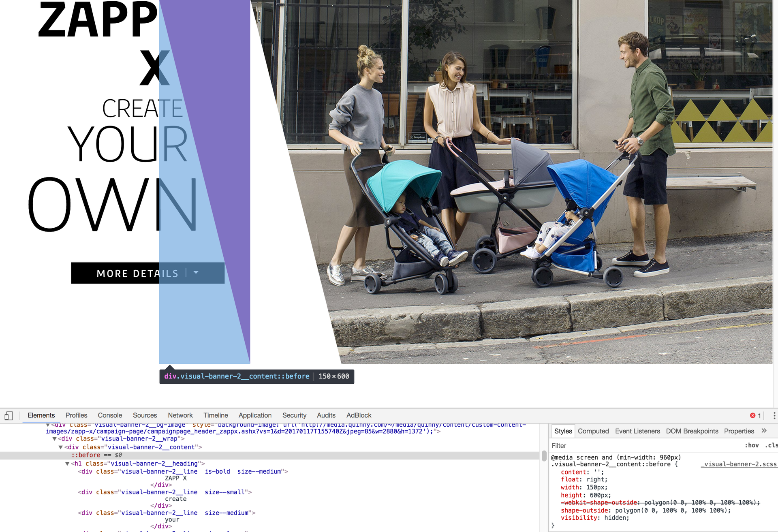Collapse the visual-banner-2__content div node

(61, 447)
